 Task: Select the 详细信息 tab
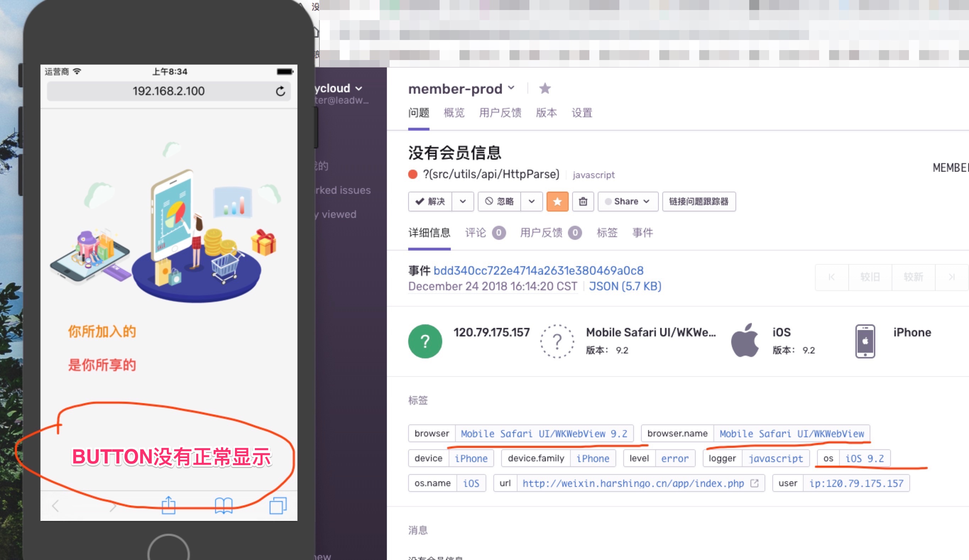(429, 233)
